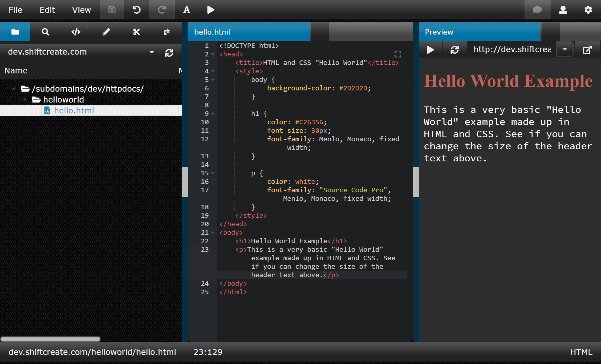Open the search panel in the sidebar
The height and width of the screenshot is (364, 601).
(45, 32)
